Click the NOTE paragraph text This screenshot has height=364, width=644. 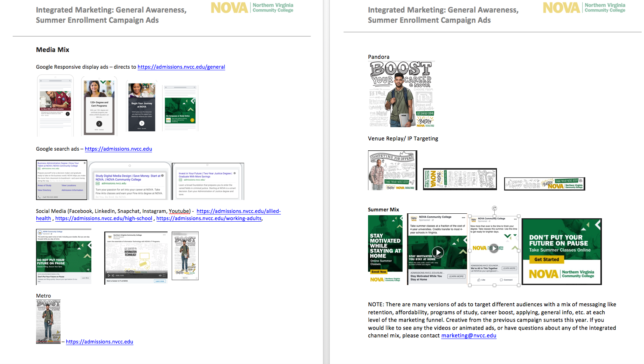[492, 320]
